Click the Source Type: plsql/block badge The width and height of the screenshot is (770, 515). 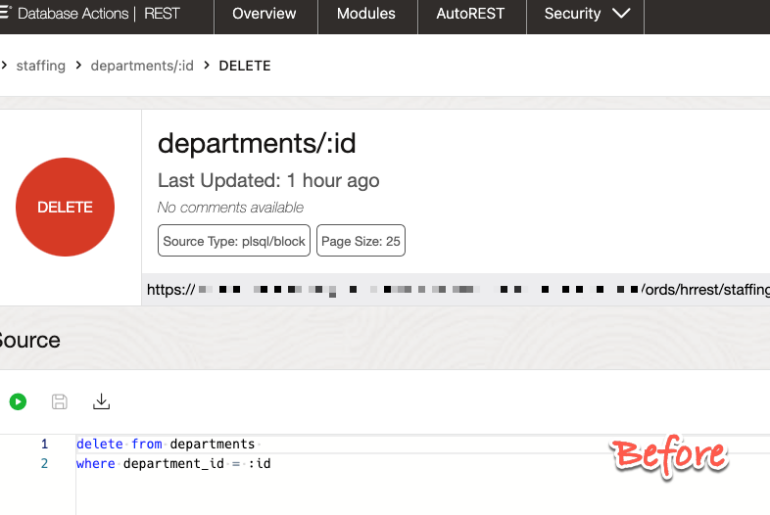pos(234,241)
